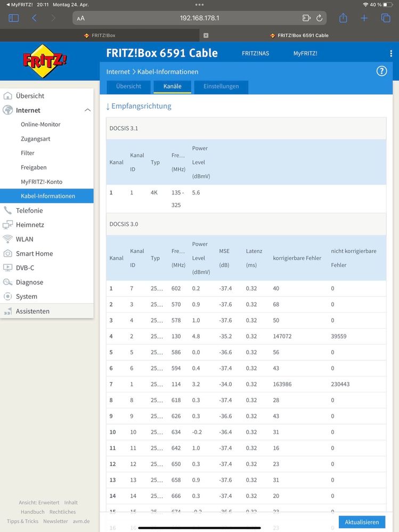Open Freigaben submenu item

pyautogui.click(x=34, y=167)
